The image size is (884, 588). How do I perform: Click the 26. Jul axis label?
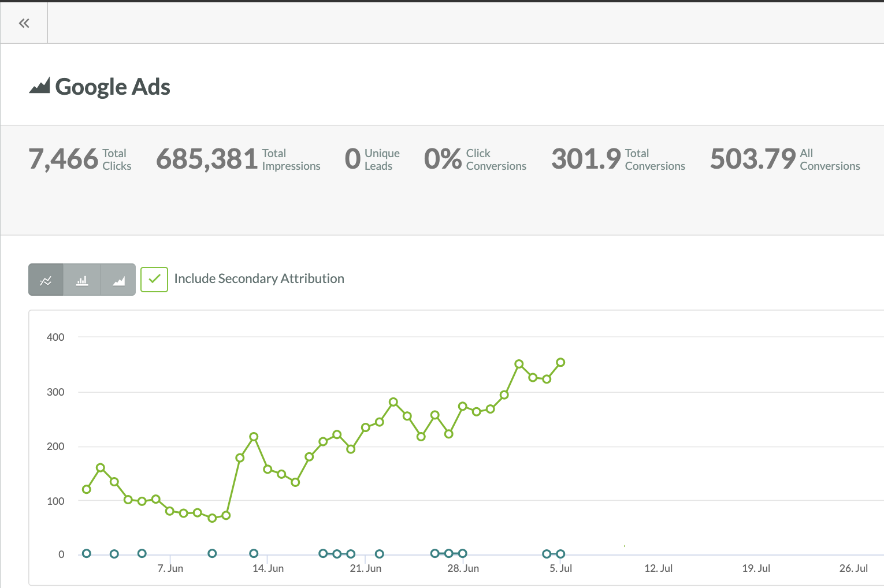854,568
